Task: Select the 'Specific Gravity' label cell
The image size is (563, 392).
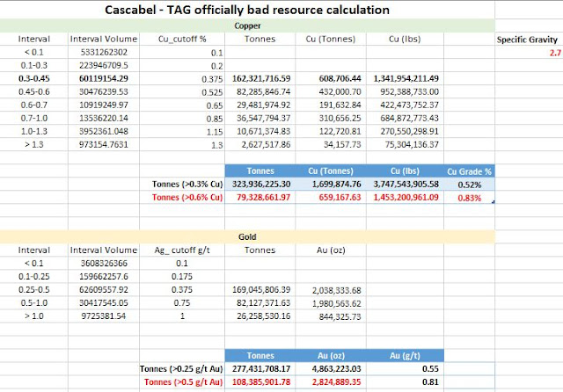Action: (x=527, y=40)
